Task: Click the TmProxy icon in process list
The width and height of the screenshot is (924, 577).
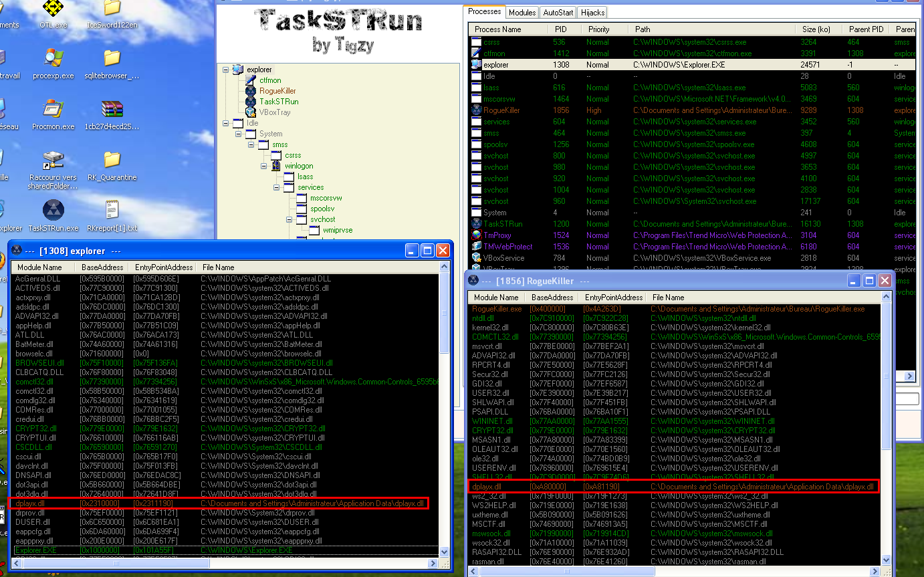Action: [x=476, y=235]
